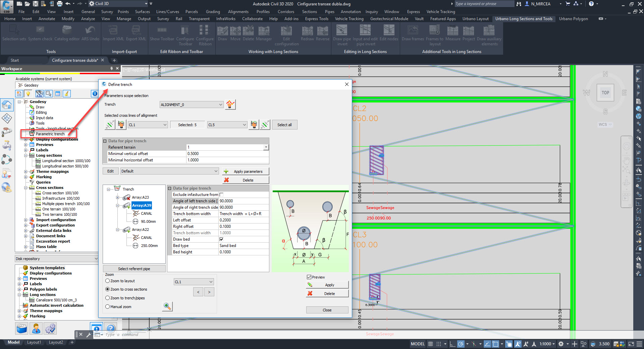Select Array:A39 in the trench tree
The height and width of the screenshot is (349, 644).
point(142,205)
